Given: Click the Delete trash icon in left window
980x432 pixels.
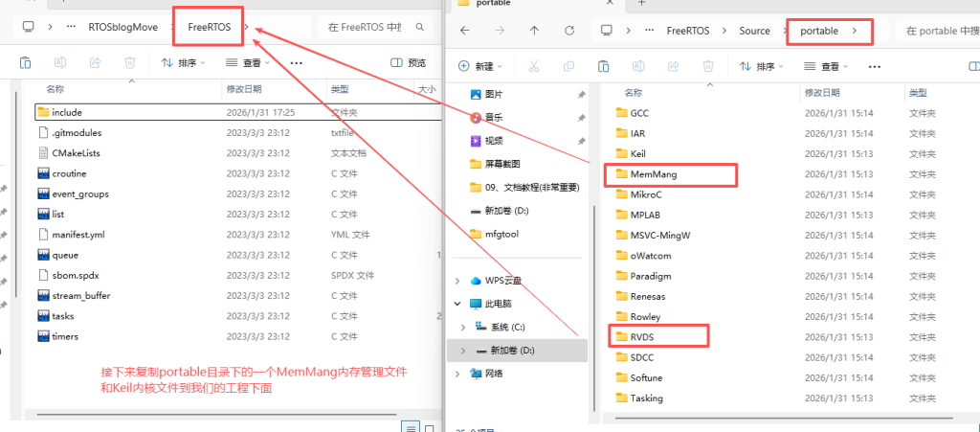Looking at the screenshot, I should [x=131, y=63].
